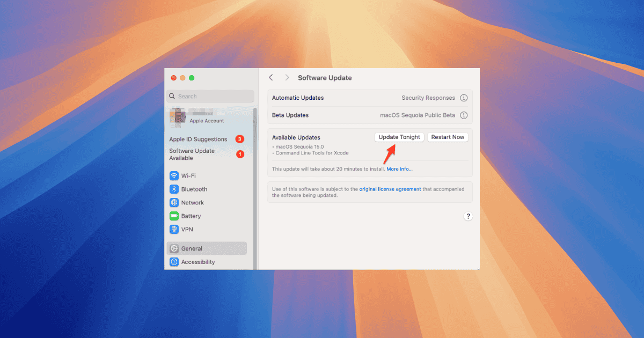Image resolution: width=644 pixels, height=338 pixels.
Task: Go forward with the right chevron
Action: [x=287, y=78]
